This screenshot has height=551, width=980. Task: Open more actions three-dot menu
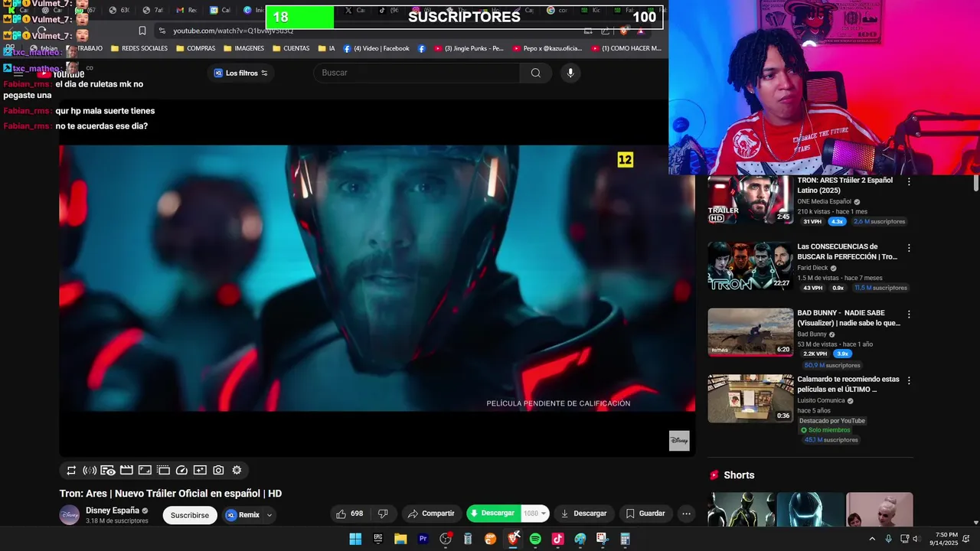click(686, 514)
